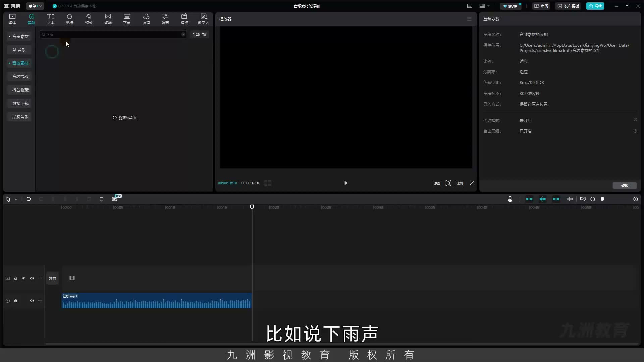This screenshot has width=644, height=362.
Task: Open the 菜单 menu dropdown
Action: [x=35, y=6]
